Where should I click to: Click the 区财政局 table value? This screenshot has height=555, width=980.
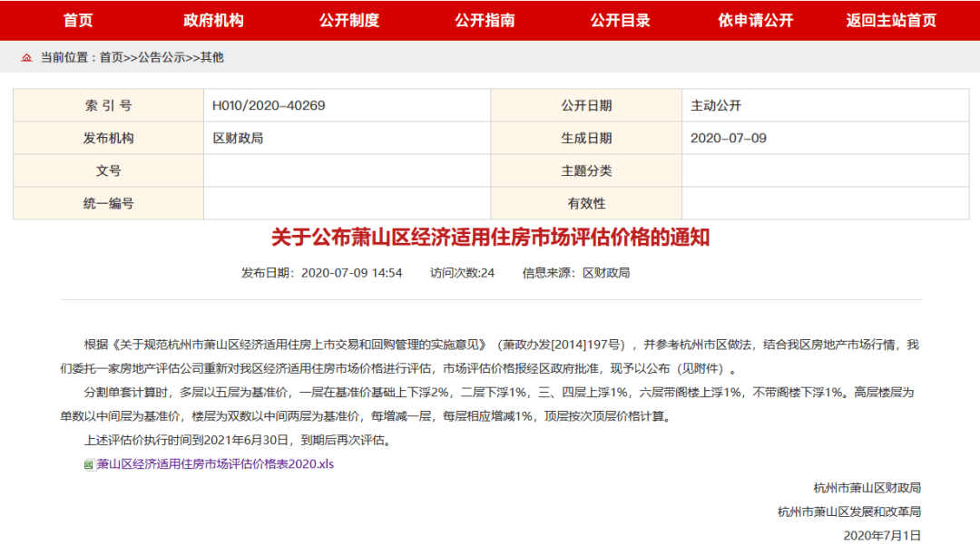point(238,138)
